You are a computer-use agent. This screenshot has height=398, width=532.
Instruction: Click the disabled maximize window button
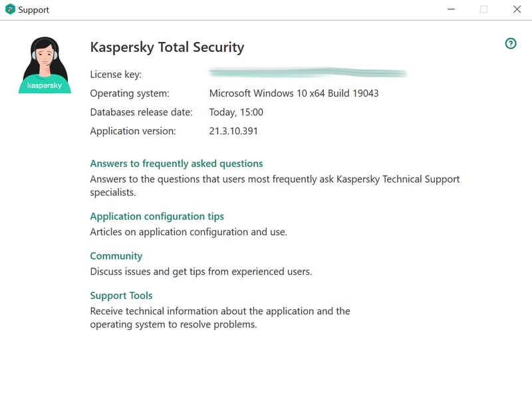coord(484,9)
